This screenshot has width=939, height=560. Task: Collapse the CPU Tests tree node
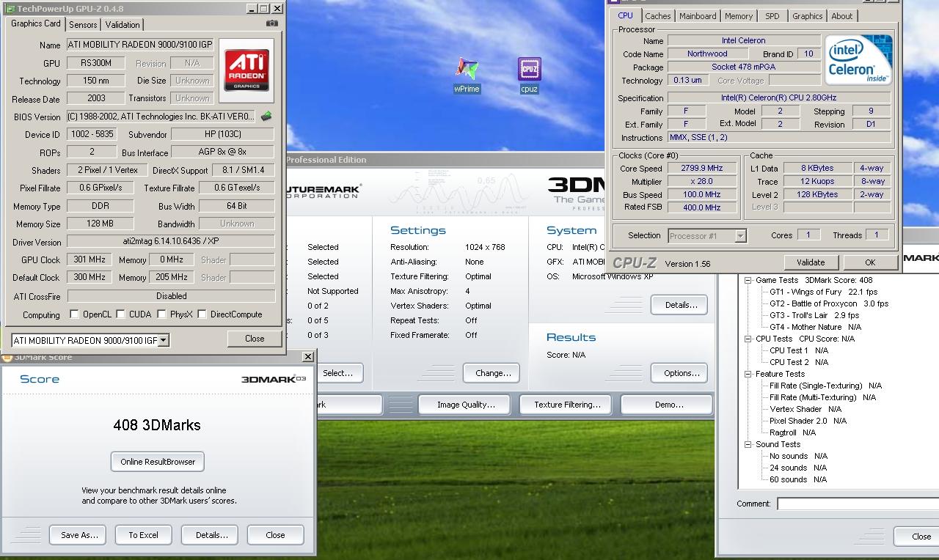tap(748, 339)
